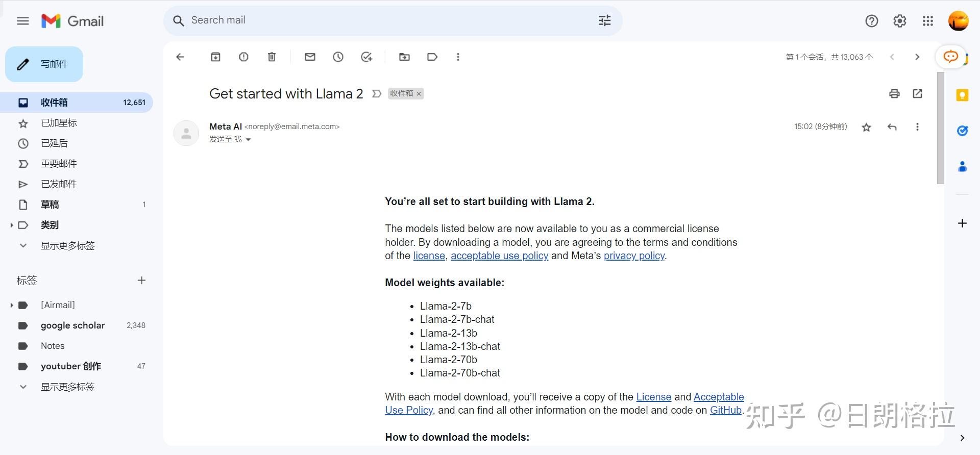Image resolution: width=980 pixels, height=455 pixels.
Task: Open the 已加星标 starred folder
Action: pyautogui.click(x=77, y=123)
